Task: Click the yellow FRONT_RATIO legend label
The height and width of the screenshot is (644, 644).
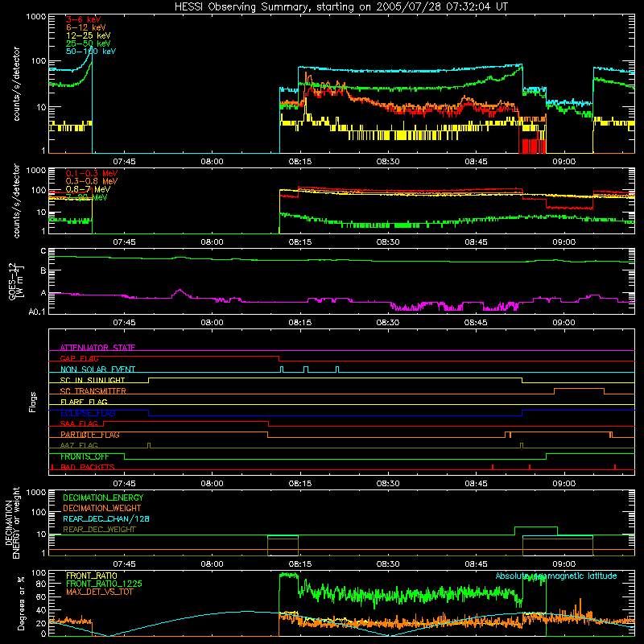Action: pos(91,576)
